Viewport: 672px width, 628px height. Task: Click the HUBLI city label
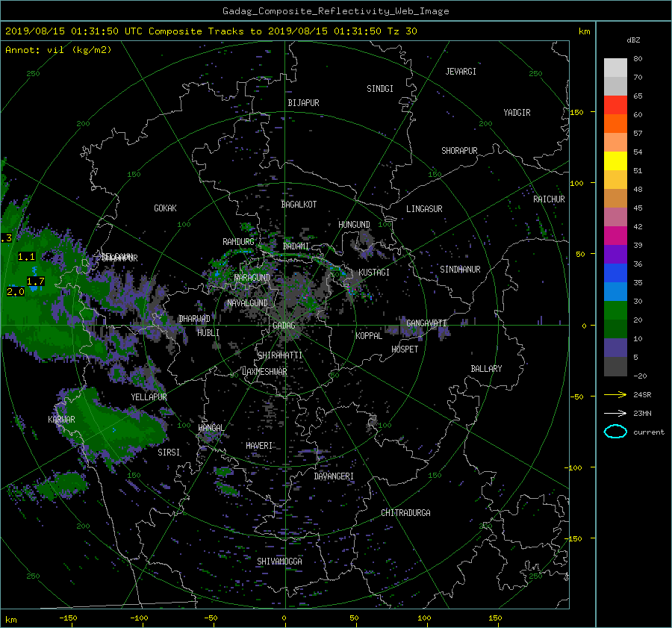208,333
